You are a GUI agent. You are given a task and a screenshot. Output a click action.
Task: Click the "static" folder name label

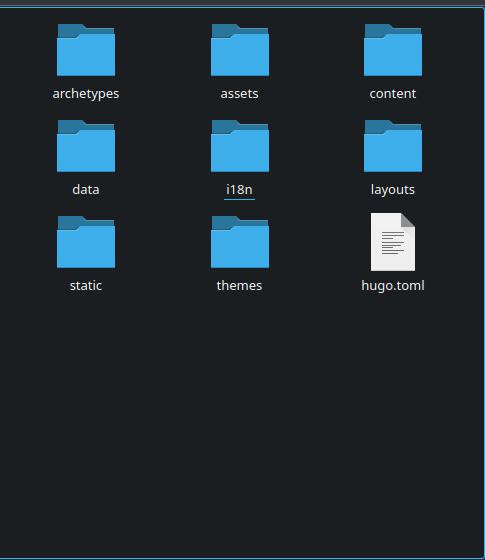(86, 286)
